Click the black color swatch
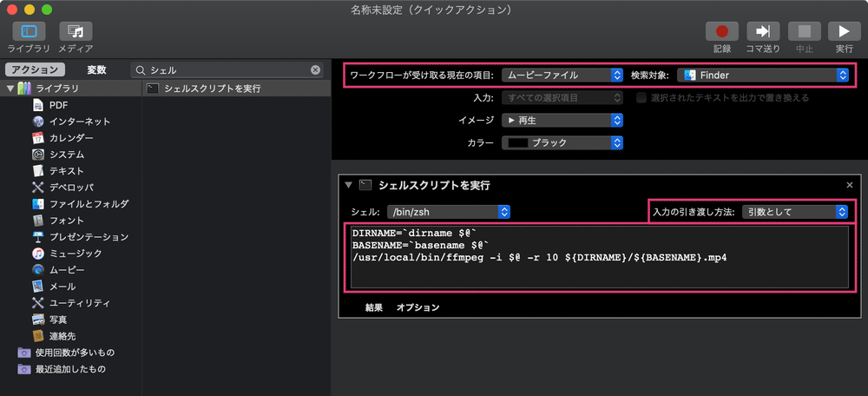Image resolution: width=868 pixels, height=396 pixels. (517, 143)
